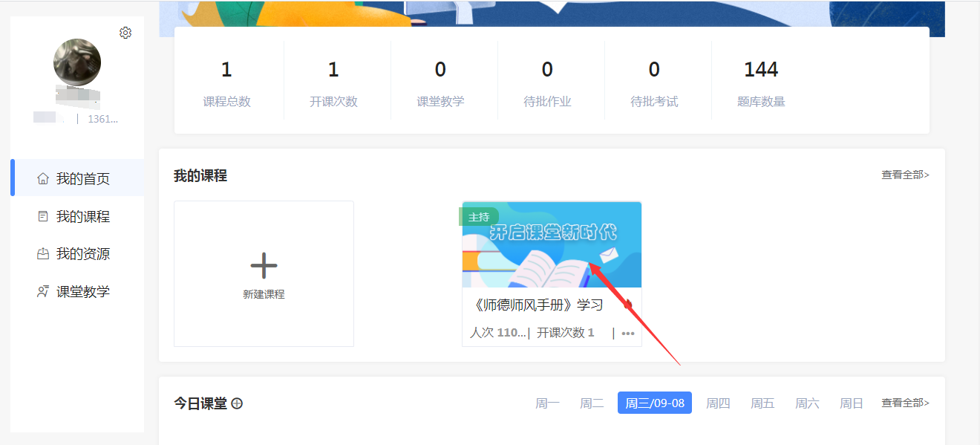Click the 新建课程 label

click(264, 294)
